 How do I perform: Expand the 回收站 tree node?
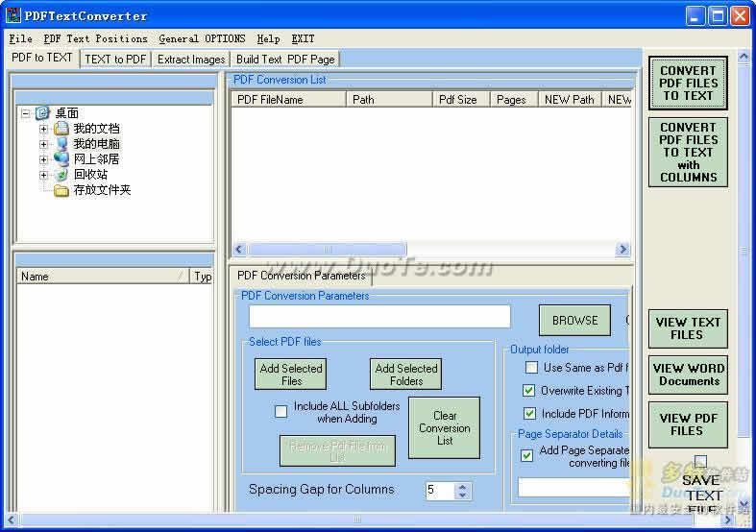pyautogui.click(x=43, y=175)
